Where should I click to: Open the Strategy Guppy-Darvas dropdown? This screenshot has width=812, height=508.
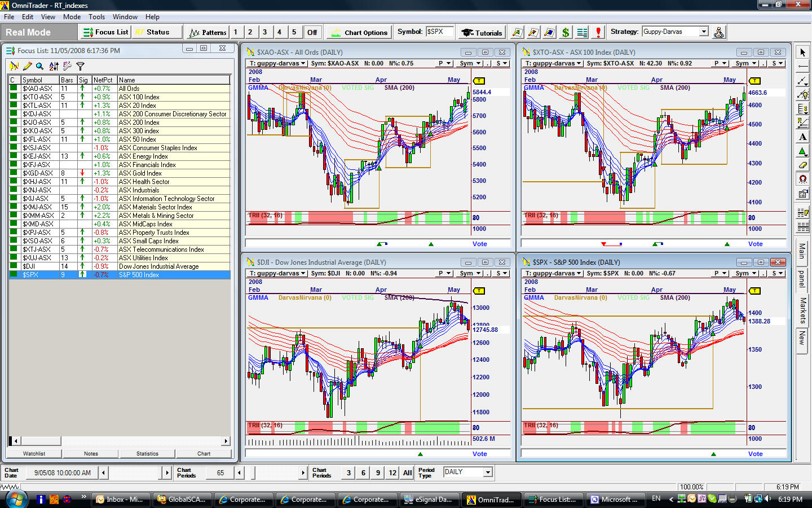pyautogui.click(x=704, y=32)
